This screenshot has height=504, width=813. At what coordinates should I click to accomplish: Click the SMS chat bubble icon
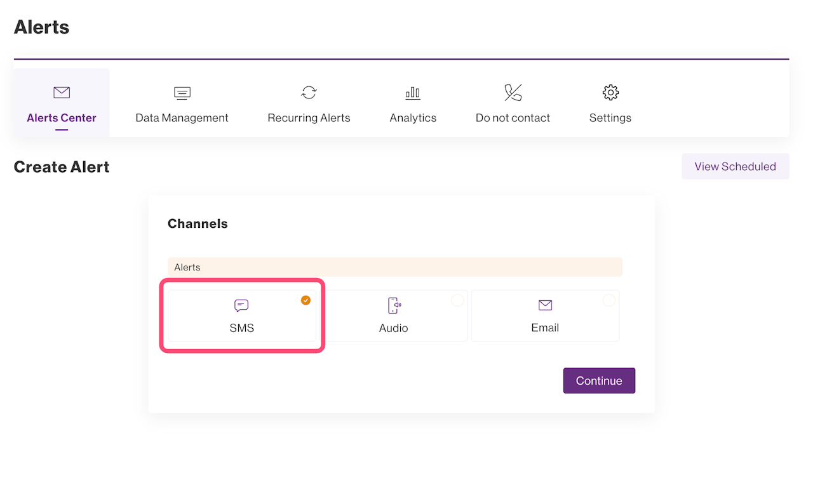pyautogui.click(x=241, y=306)
